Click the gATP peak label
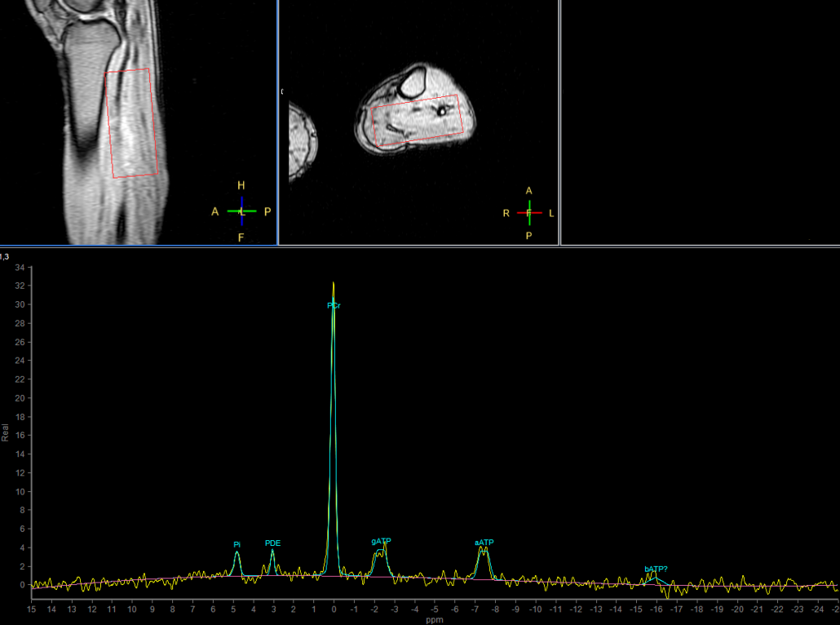The image size is (840, 625). [381, 541]
